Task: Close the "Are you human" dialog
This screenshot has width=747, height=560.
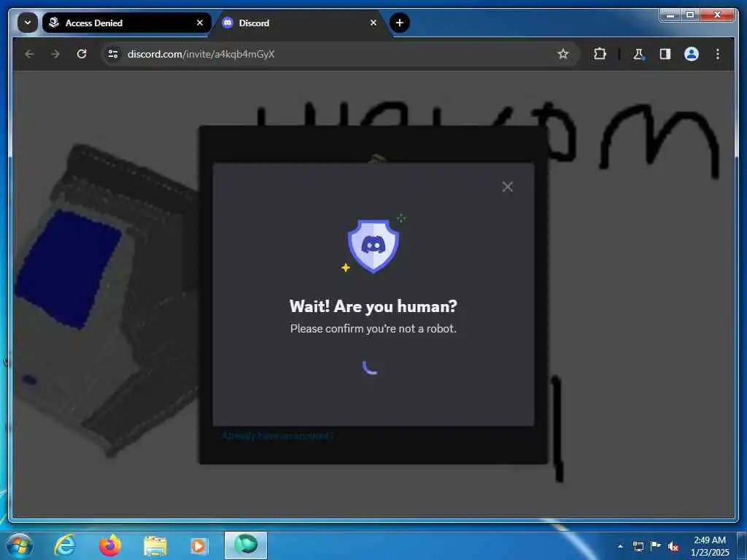Action: click(508, 187)
